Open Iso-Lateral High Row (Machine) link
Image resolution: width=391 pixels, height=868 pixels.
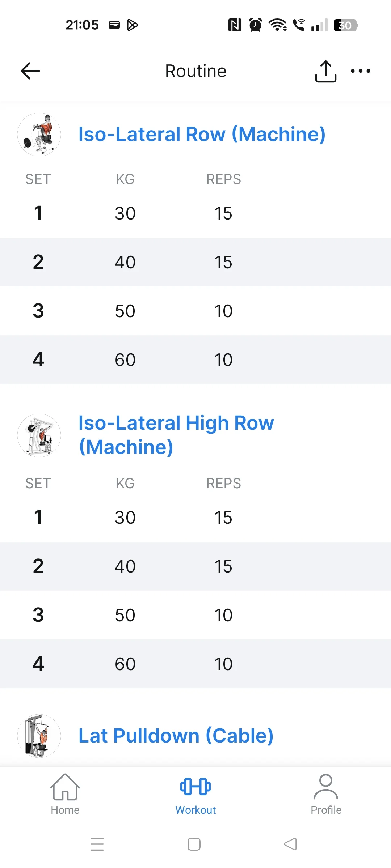(x=176, y=435)
